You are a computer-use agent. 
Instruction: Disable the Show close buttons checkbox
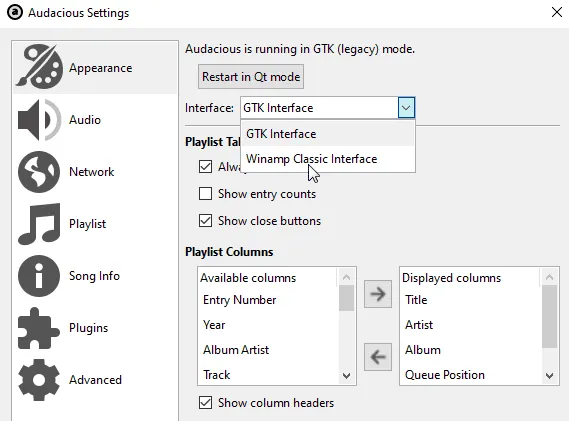pyautogui.click(x=205, y=221)
